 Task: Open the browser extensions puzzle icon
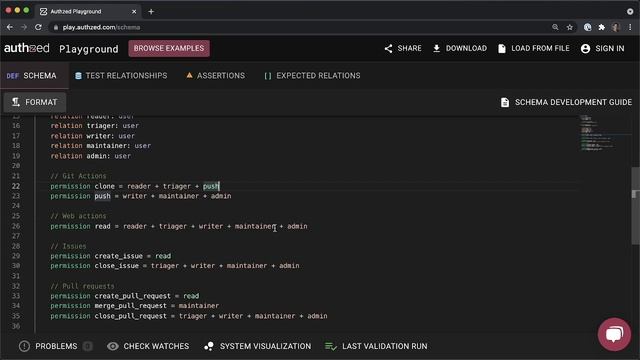point(601,27)
